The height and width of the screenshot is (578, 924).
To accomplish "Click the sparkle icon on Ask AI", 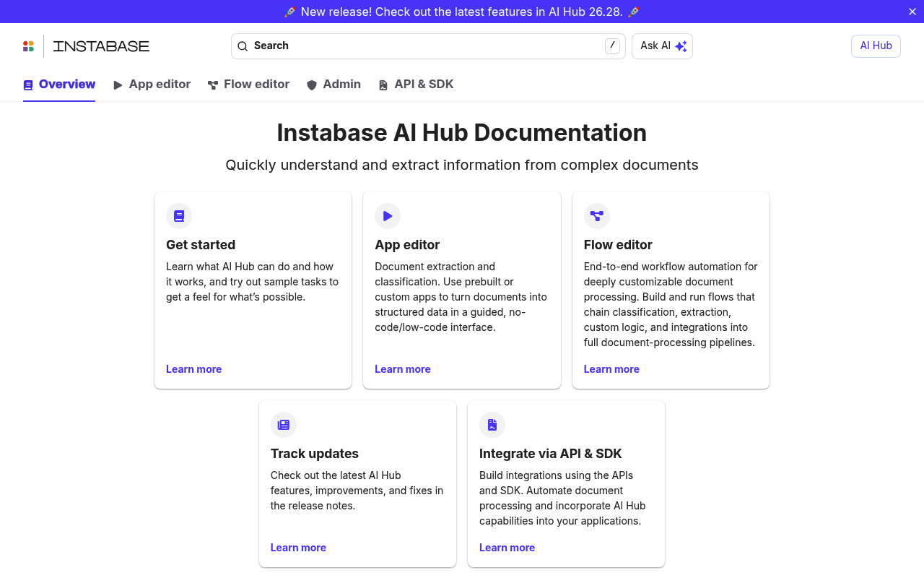I will (x=681, y=46).
